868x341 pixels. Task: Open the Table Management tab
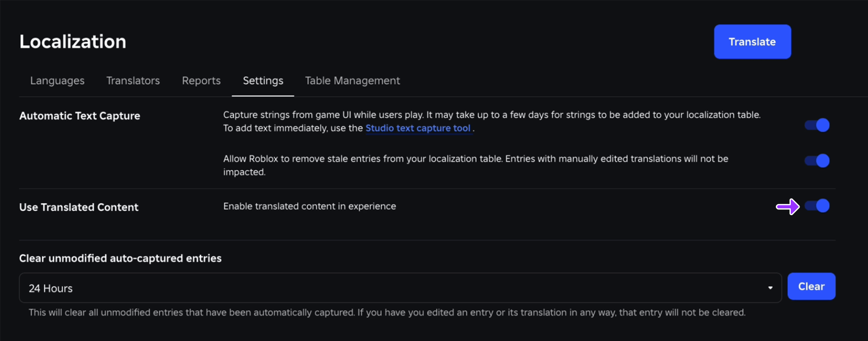click(x=352, y=81)
